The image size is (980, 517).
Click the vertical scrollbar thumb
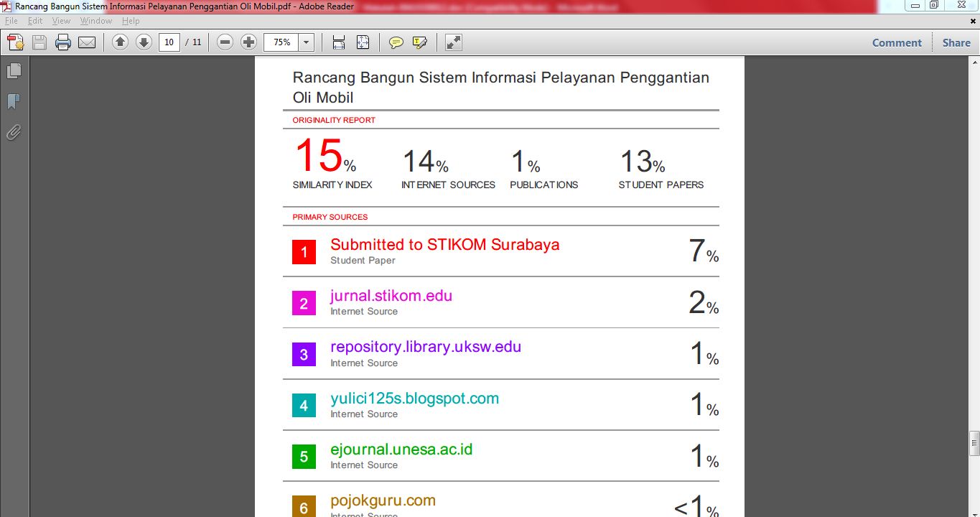coord(974,443)
